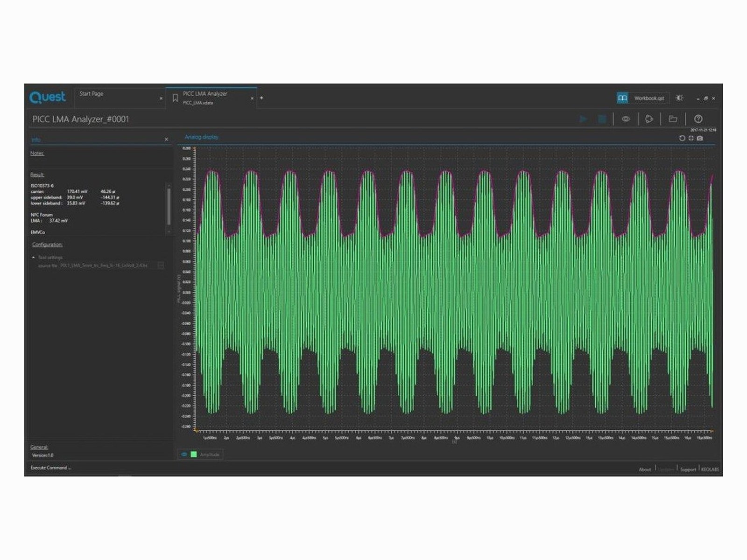Open the Updates link

tap(666, 469)
